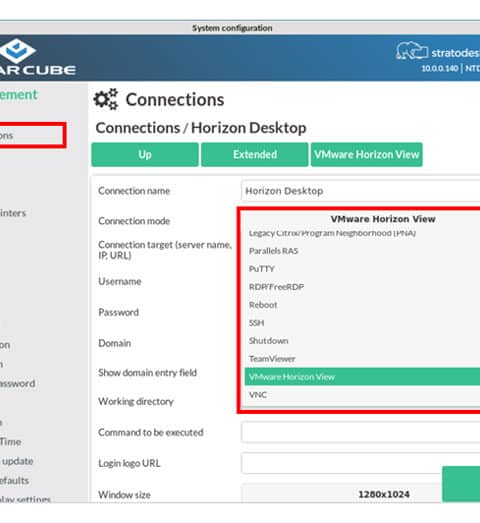Click the Extended button
The width and height of the screenshot is (480, 523).
tap(255, 154)
